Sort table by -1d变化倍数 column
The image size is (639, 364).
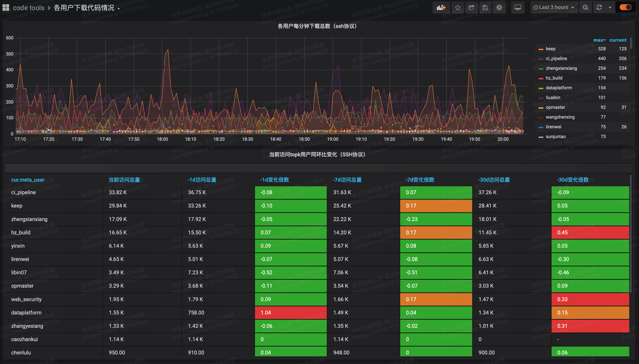point(274,180)
